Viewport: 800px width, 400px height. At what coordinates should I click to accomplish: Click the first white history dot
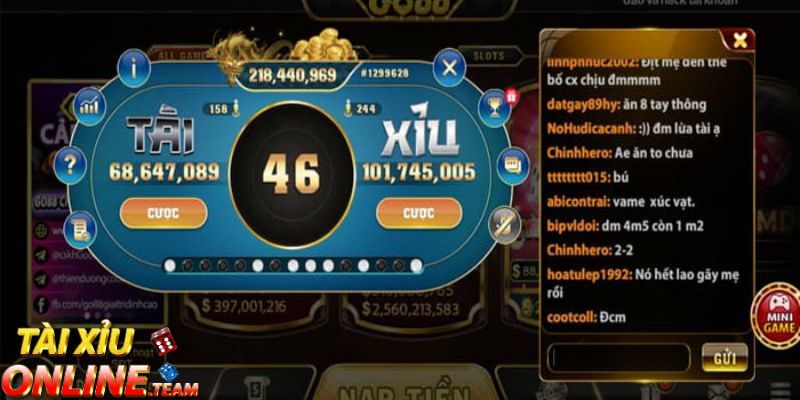pyautogui.click(x=170, y=265)
